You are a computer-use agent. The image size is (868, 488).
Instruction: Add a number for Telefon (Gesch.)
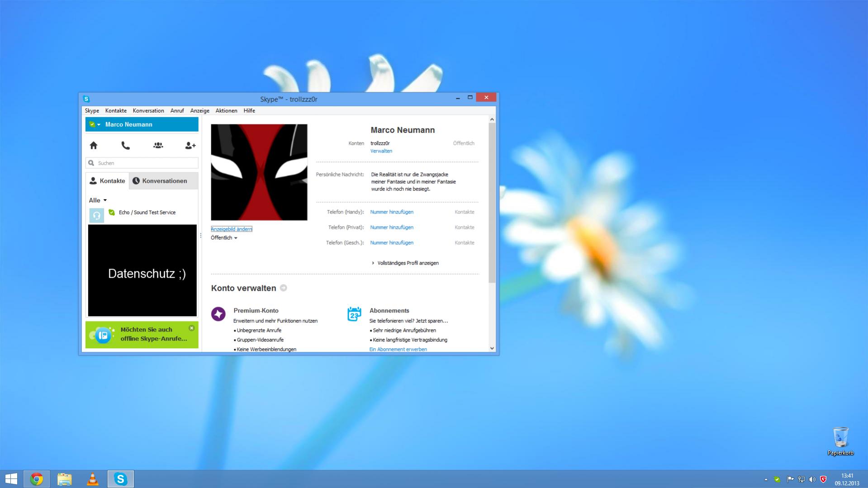392,242
